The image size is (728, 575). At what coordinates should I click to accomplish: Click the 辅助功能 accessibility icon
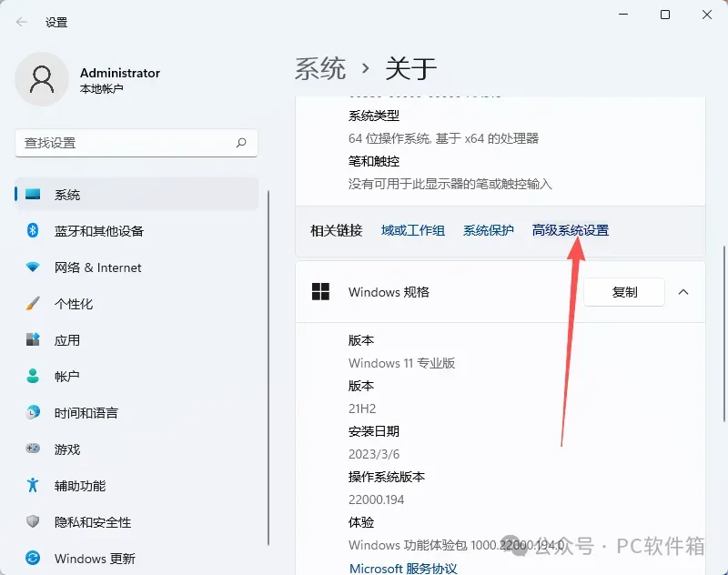click(x=33, y=485)
